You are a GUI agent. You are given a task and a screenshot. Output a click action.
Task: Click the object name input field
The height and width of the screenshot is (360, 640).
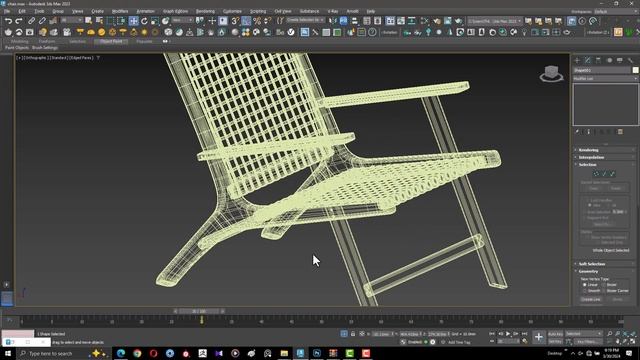pyautogui.click(x=602, y=70)
